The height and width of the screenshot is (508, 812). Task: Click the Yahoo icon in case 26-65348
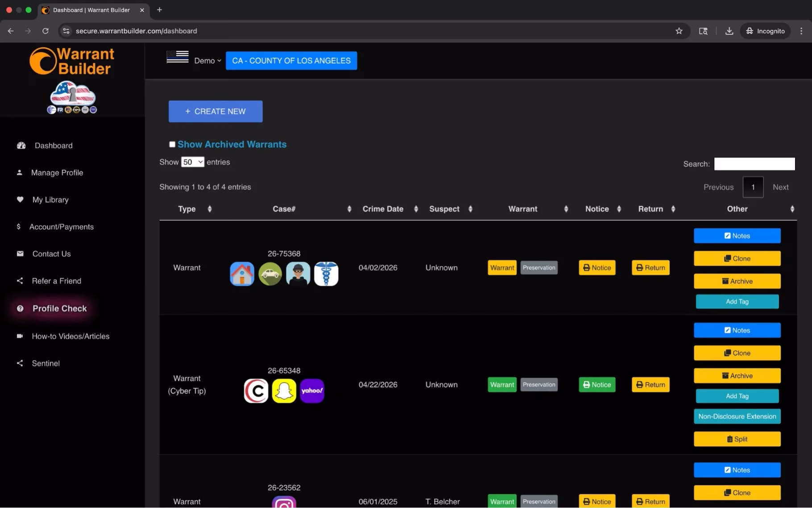click(x=312, y=391)
